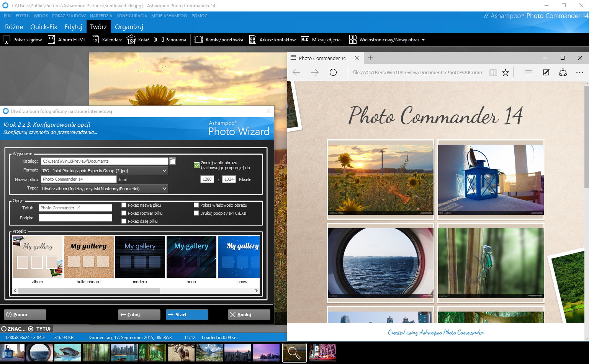Refresh the Edge browser page

pos(333,72)
